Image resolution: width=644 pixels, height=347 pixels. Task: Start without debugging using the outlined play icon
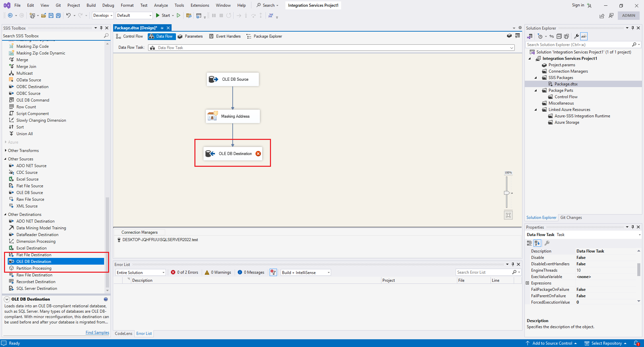tap(179, 15)
